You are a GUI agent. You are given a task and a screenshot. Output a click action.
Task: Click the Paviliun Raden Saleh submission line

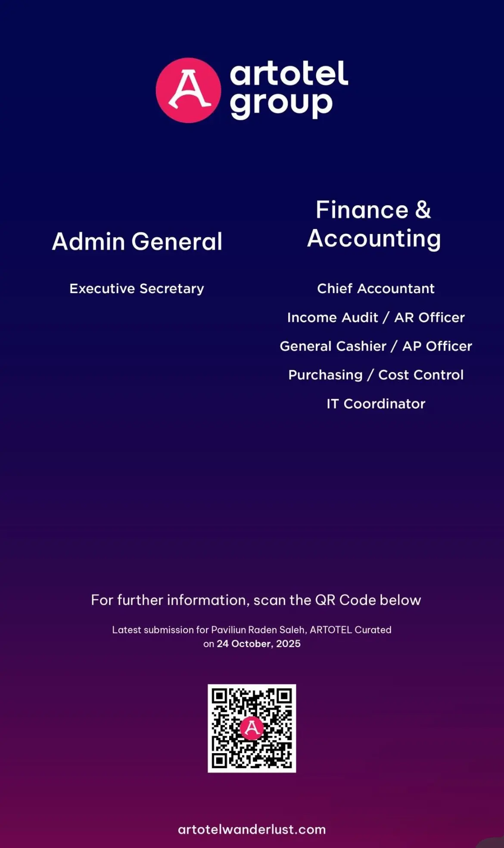[x=252, y=630]
